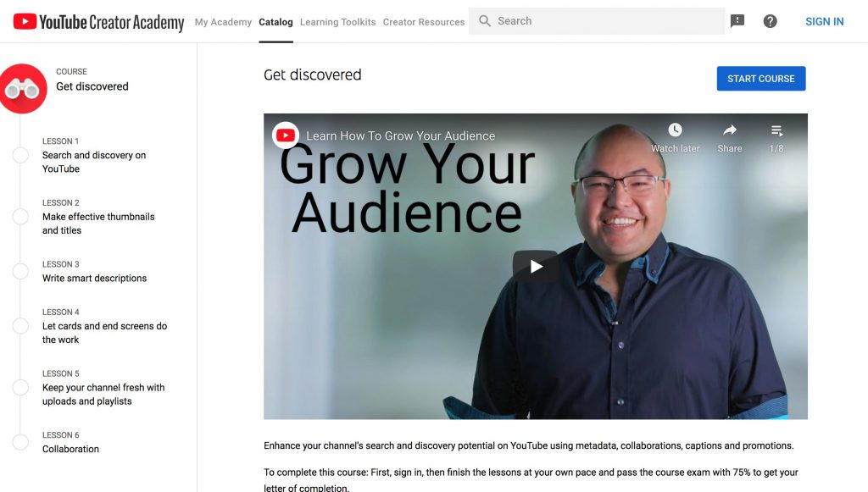The image size is (868, 492).
Task: Open the My Academy tab
Action: coord(223,22)
